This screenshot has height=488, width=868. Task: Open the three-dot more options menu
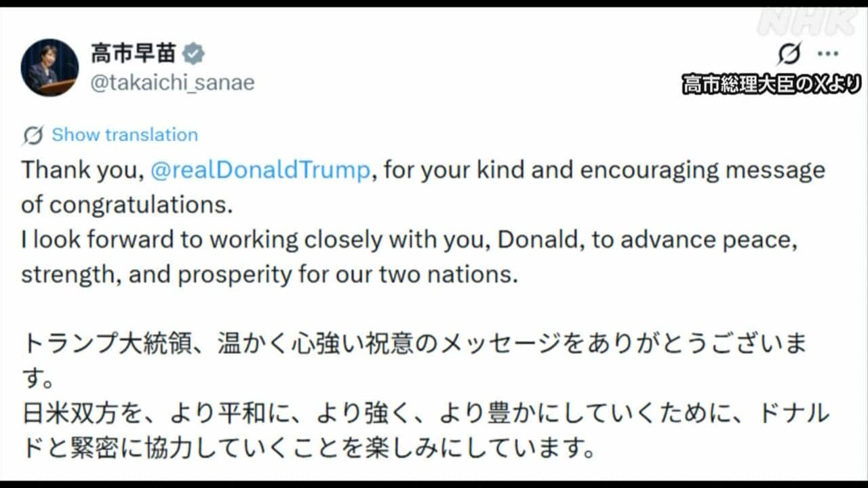coord(828,54)
